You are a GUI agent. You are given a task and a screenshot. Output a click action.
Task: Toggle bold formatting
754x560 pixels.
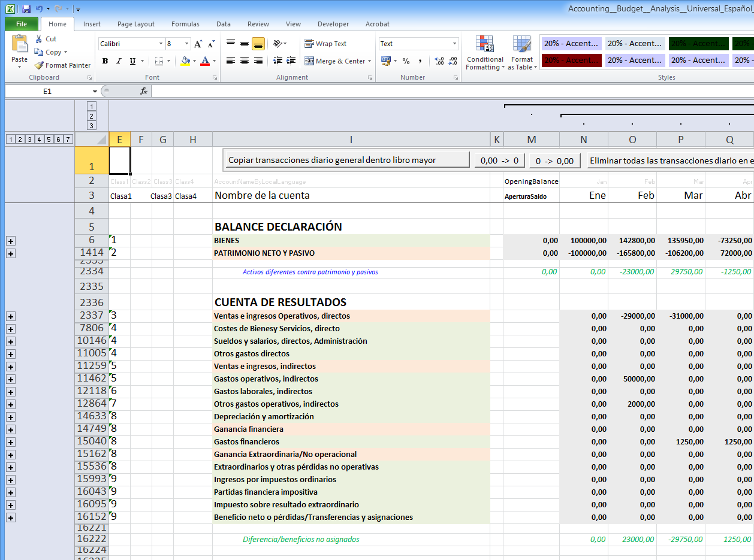105,62
